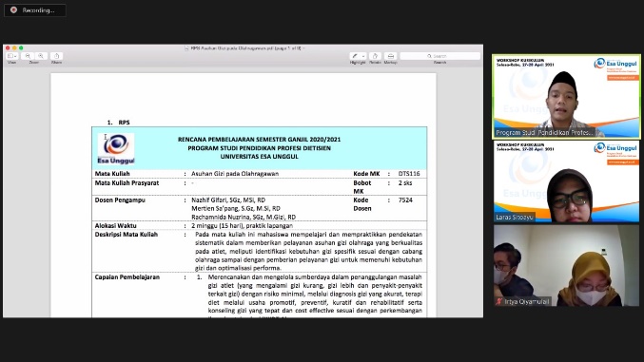Click the 'Dosen Pengampu' label
This screenshot has width=644, height=362.
click(x=120, y=200)
